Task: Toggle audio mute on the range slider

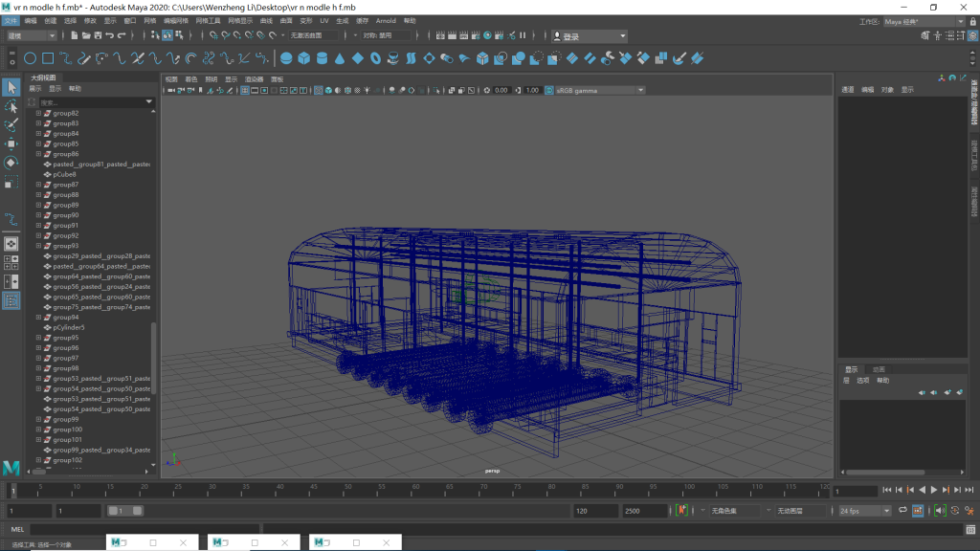Action: pos(940,511)
